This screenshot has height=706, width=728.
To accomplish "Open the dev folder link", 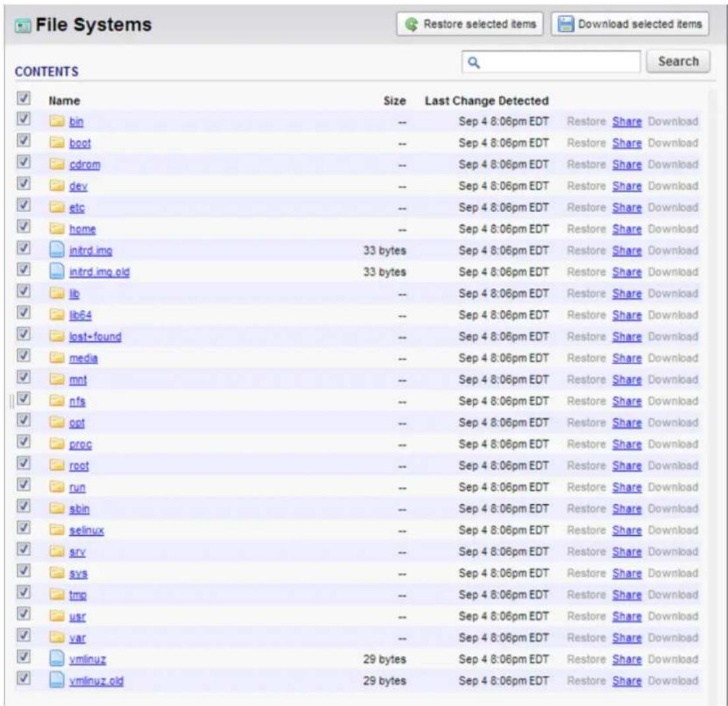I will coord(78,186).
